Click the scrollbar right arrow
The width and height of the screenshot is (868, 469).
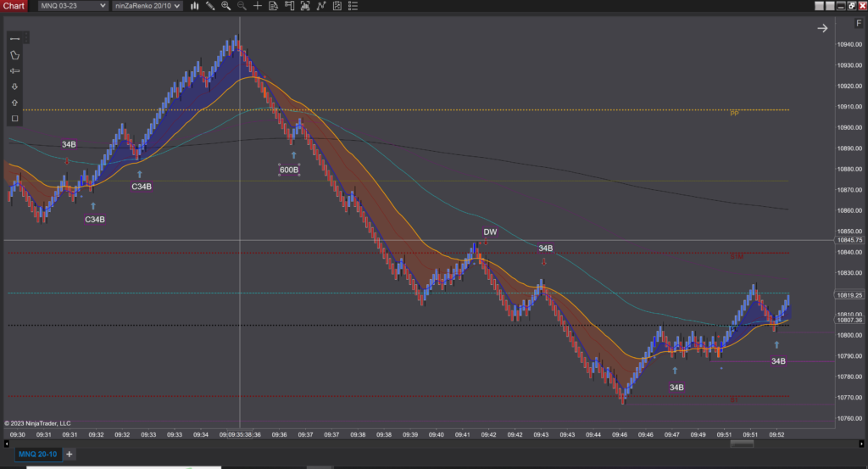pos(861,444)
